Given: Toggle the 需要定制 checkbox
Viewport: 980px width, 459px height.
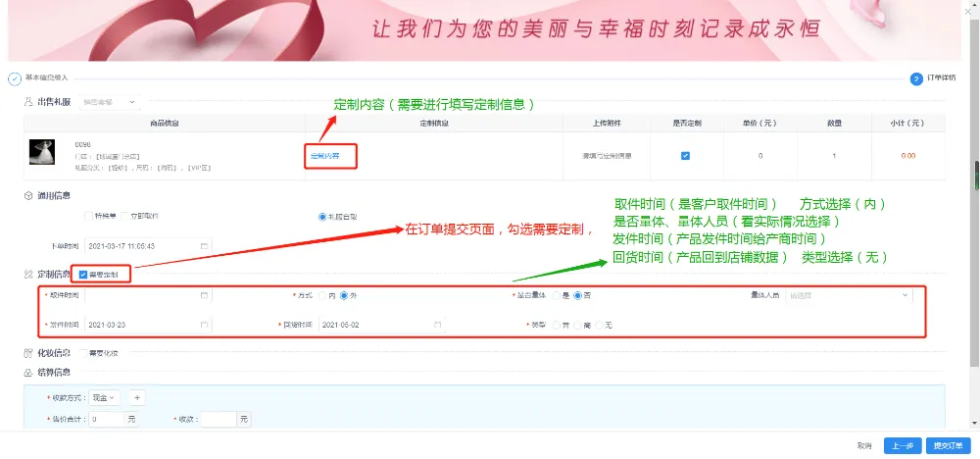Looking at the screenshot, I should click(83, 275).
